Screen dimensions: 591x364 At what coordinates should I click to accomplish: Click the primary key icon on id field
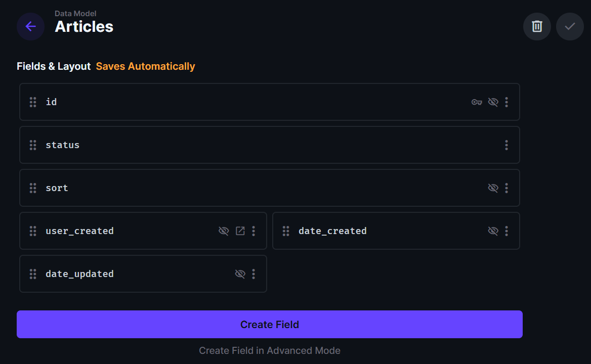(477, 102)
